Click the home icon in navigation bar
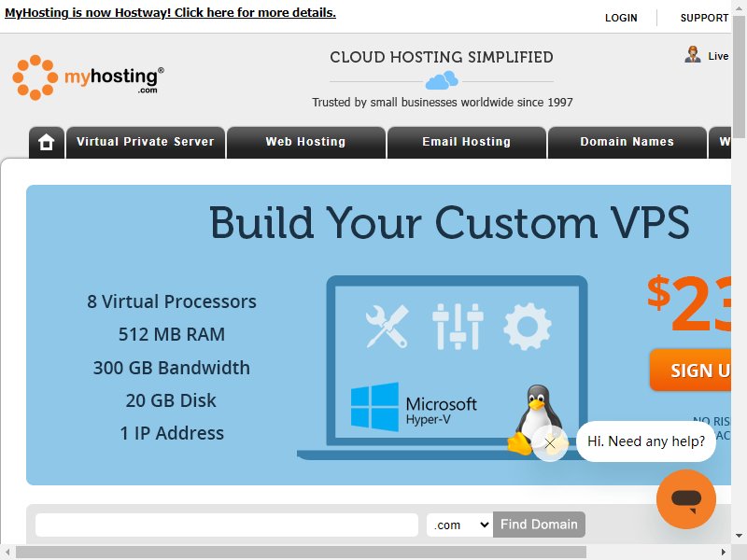The width and height of the screenshot is (747, 560). coord(46,142)
